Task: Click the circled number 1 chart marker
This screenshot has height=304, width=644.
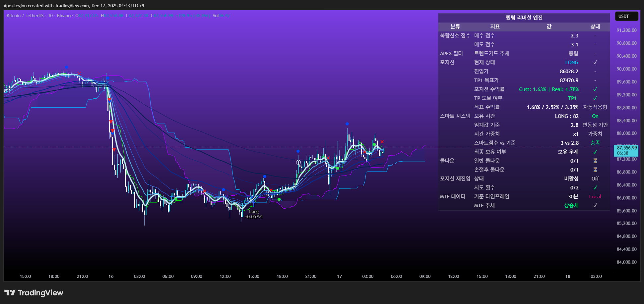Action: 298,162
